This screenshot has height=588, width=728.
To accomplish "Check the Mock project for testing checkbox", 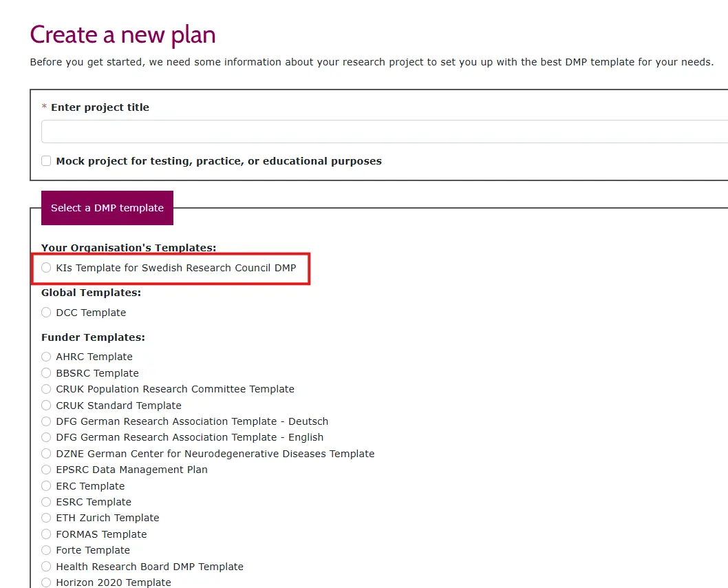I will [x=46, y=161].
